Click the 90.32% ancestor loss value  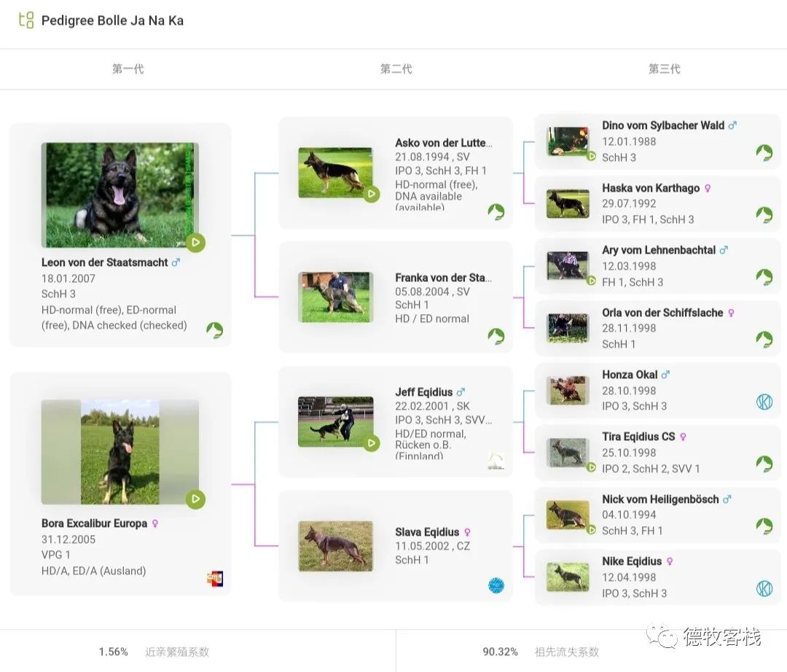tap(501, 652)
